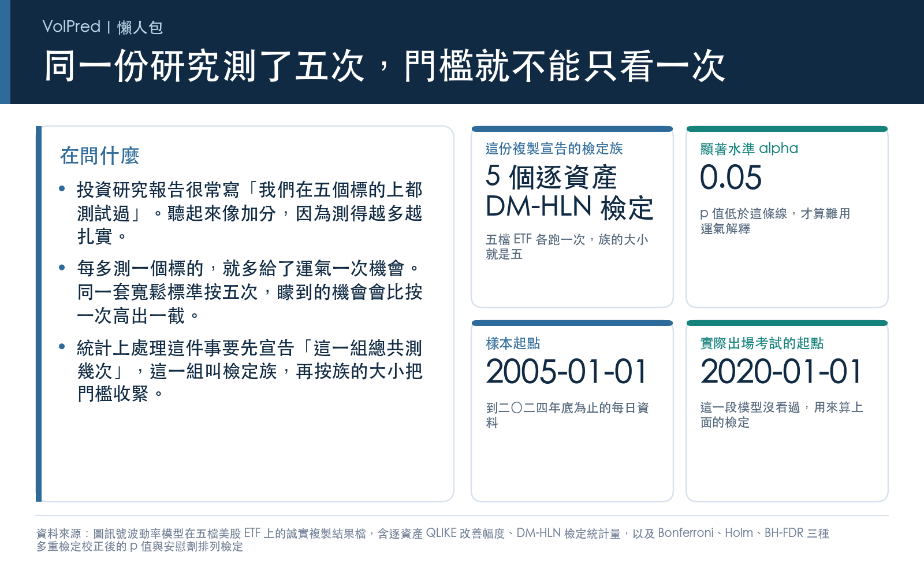Click the card label "樣本起點"
The image size is (924, 578).
[513, 343]
